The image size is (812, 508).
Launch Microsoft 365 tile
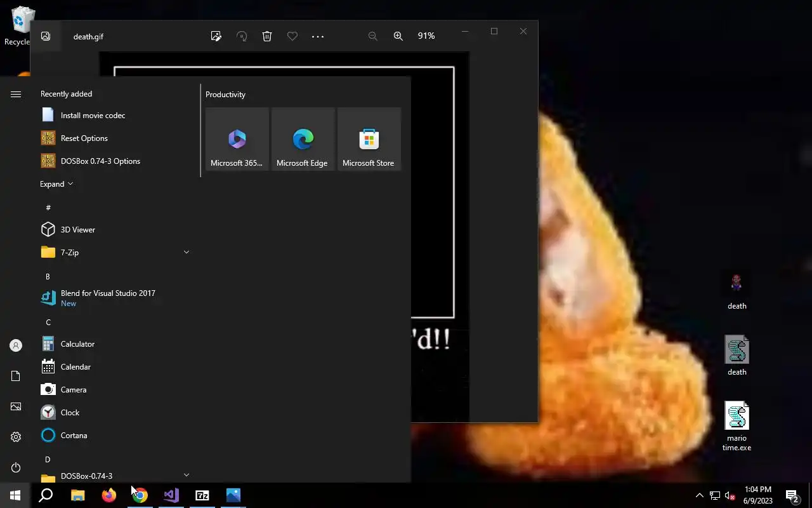pos(237,139)
